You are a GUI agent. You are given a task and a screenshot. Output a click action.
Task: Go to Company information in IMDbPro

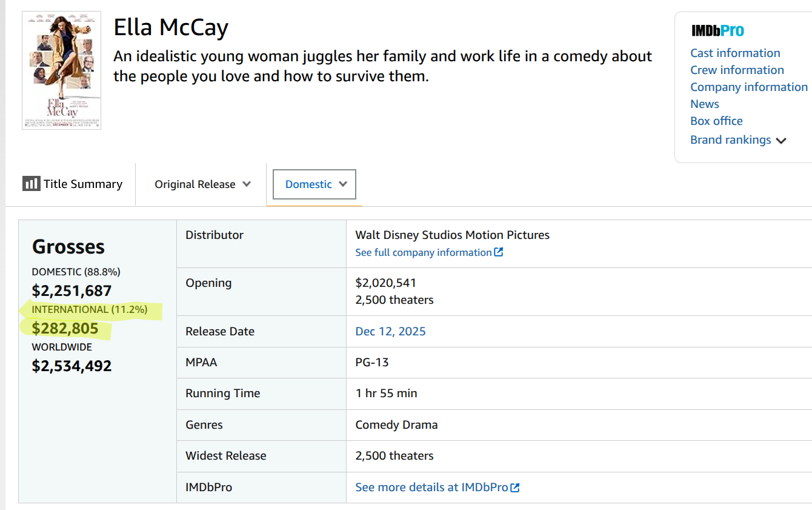pos(748,87)
